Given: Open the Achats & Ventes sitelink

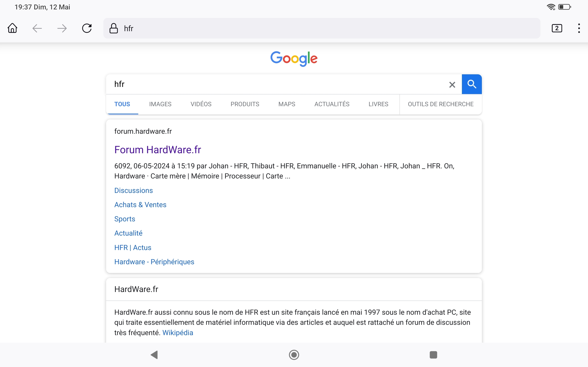Looking at the screenshot, I should point(140,205).
